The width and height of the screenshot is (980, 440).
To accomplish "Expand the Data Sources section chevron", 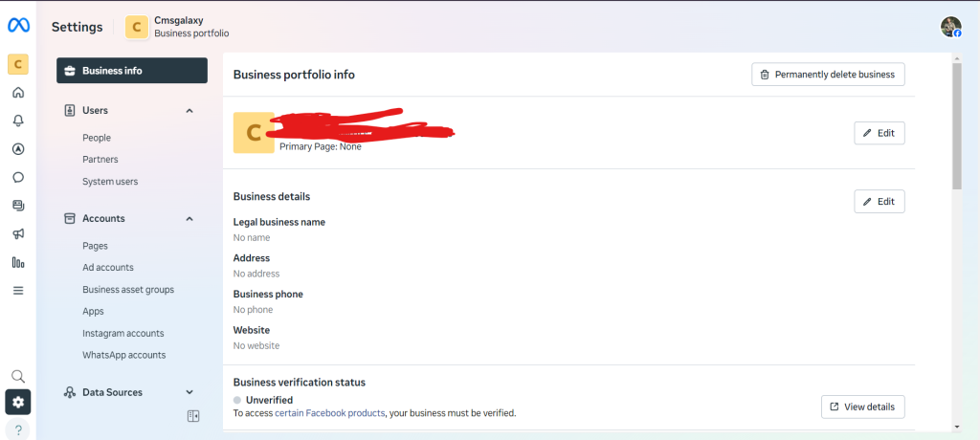I will (x=189, y=392).
